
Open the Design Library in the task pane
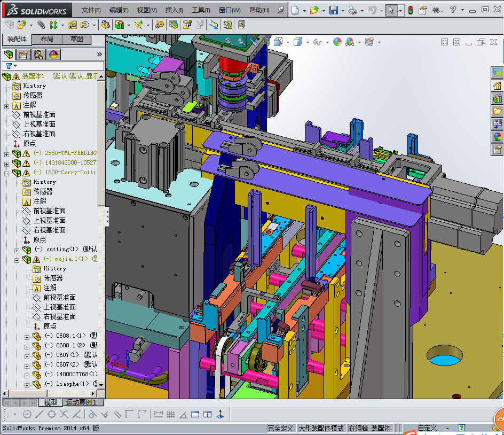click(497, 98)
